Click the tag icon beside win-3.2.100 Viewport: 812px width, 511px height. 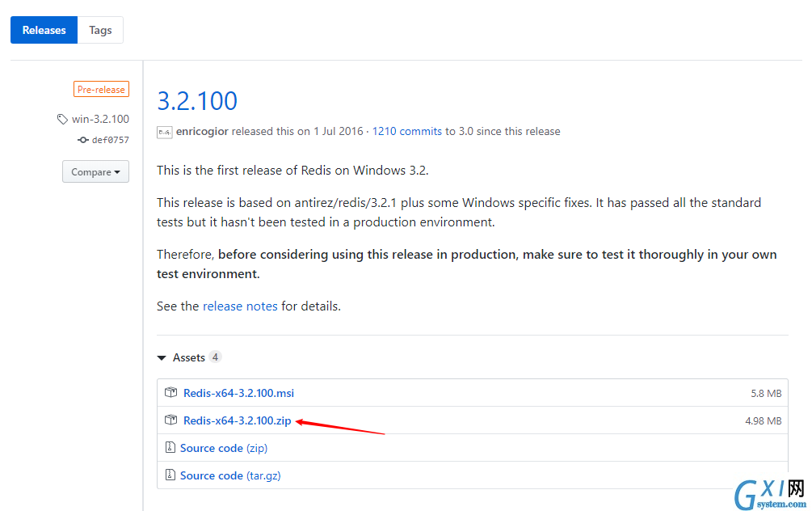[x=62, y=119]
